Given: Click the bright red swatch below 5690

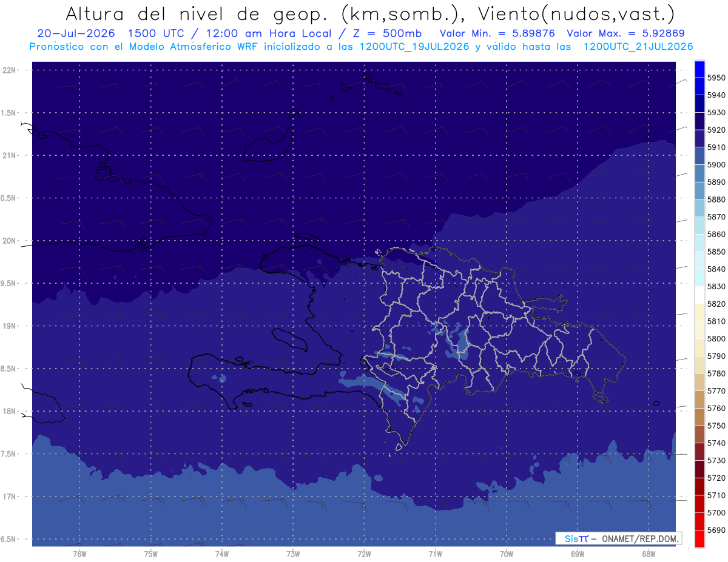Looking at the screenshot, I should (x=699, y=538).
